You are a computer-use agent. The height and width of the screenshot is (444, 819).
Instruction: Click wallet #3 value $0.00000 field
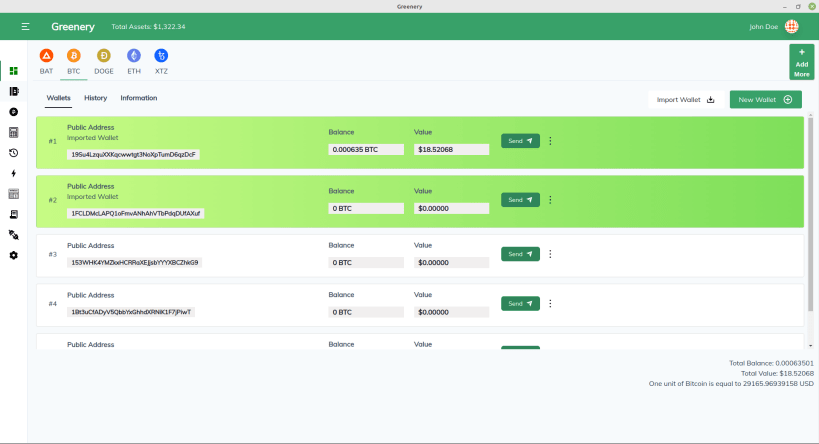click(x=451, y=263)
